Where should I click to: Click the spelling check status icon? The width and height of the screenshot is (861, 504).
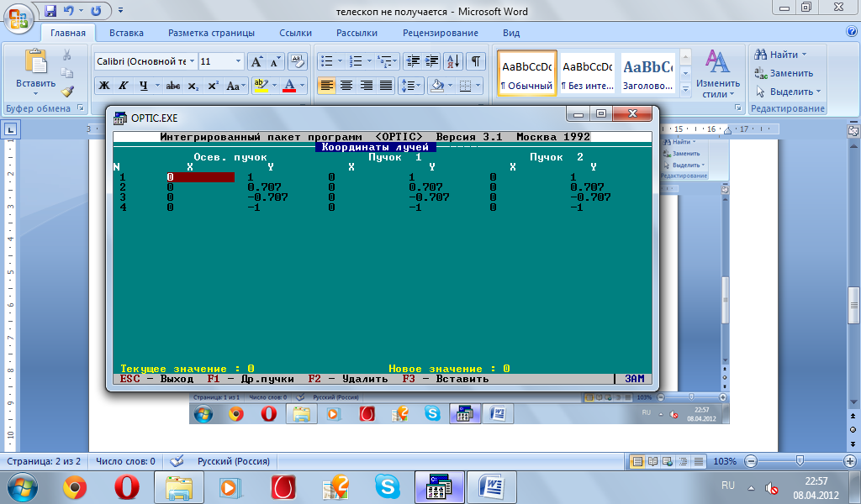pyautogui.click(x=177, y=461)
